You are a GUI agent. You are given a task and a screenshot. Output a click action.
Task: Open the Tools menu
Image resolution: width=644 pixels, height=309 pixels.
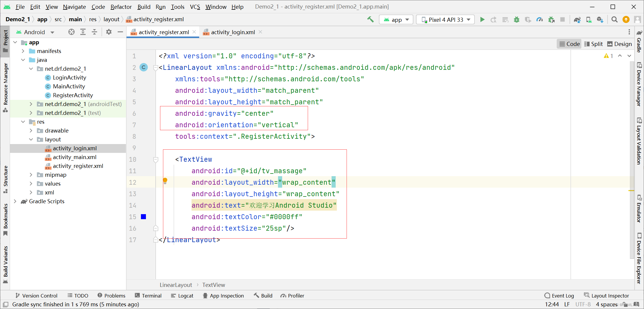(178, 6)
